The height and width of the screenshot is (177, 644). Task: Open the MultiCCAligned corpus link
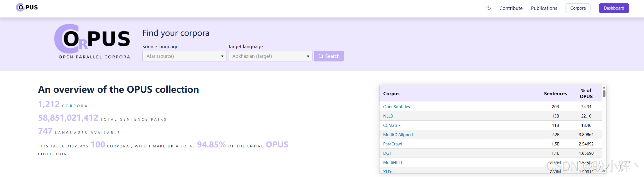398,135
